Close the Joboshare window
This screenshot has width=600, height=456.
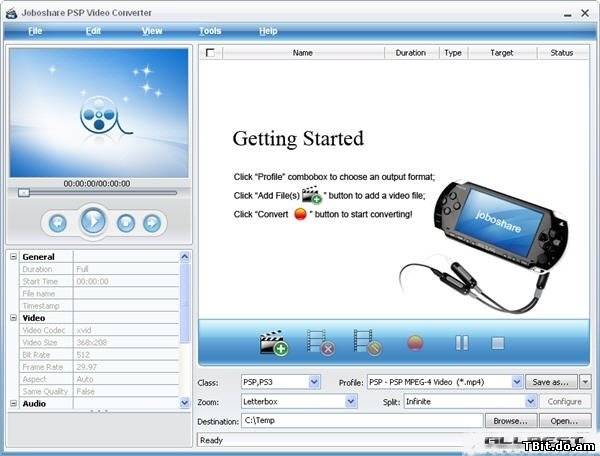[x=585, y=13]
